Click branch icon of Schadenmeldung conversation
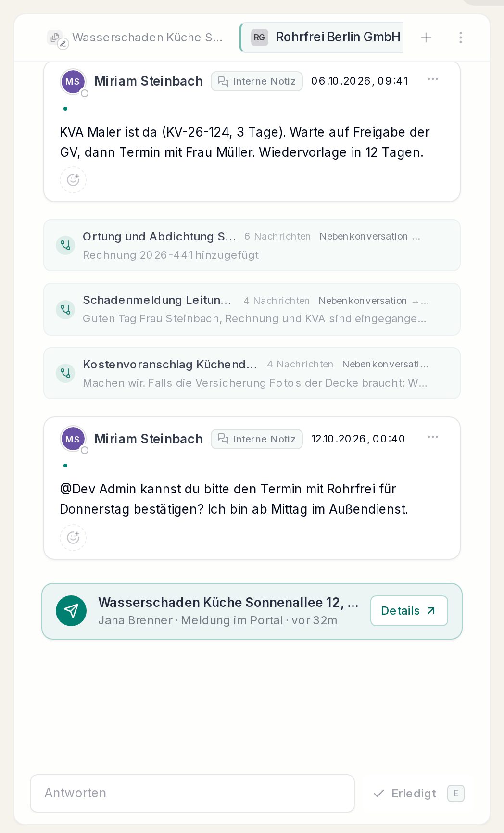This screenshot has height=833, width=504. click(x=65, y=309)
